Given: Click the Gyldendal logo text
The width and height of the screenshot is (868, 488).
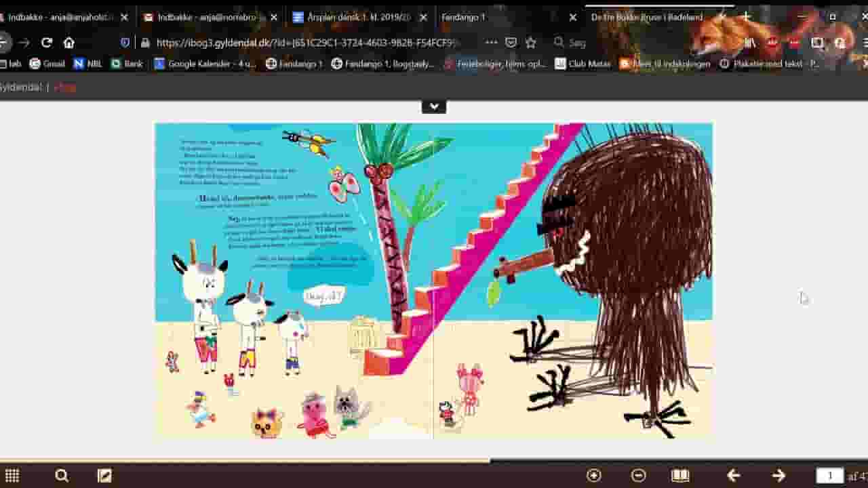Looking at the screenshot, I should 20,87.
